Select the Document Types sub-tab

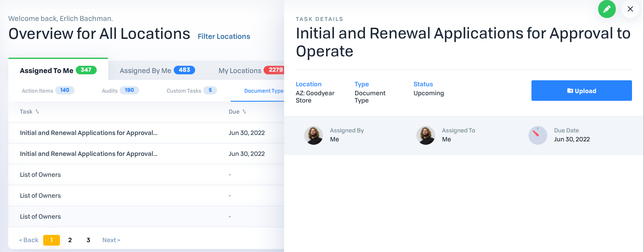point(263,91)
